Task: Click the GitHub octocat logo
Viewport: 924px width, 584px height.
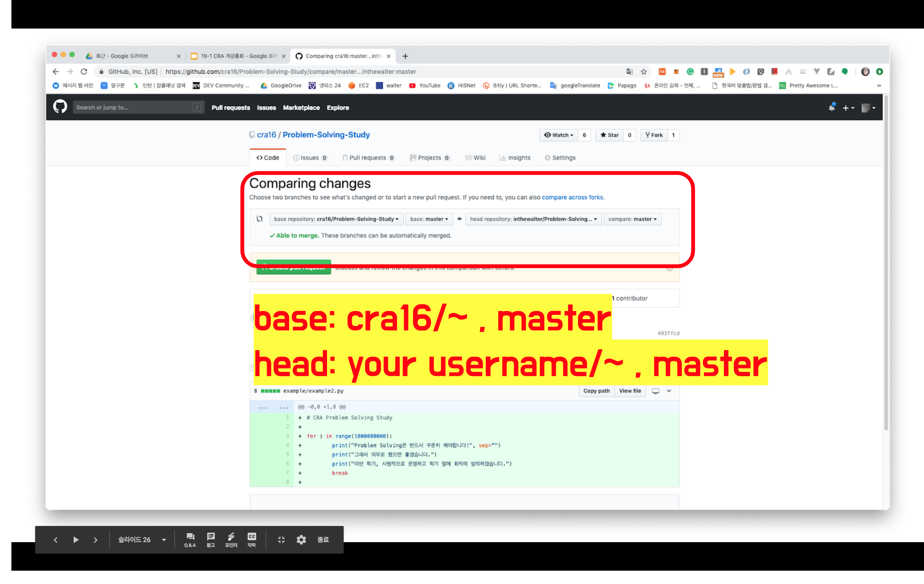Action: (60, 107)
